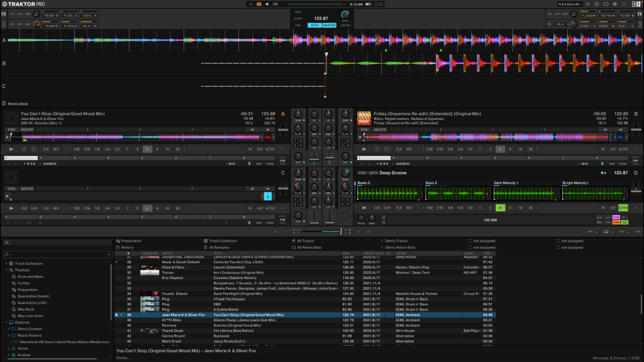Image resolution: width=644 pixels, height=362 pixels.
Task: Toggle the MASTER button in master clock panel
Action: coord(329,25)
